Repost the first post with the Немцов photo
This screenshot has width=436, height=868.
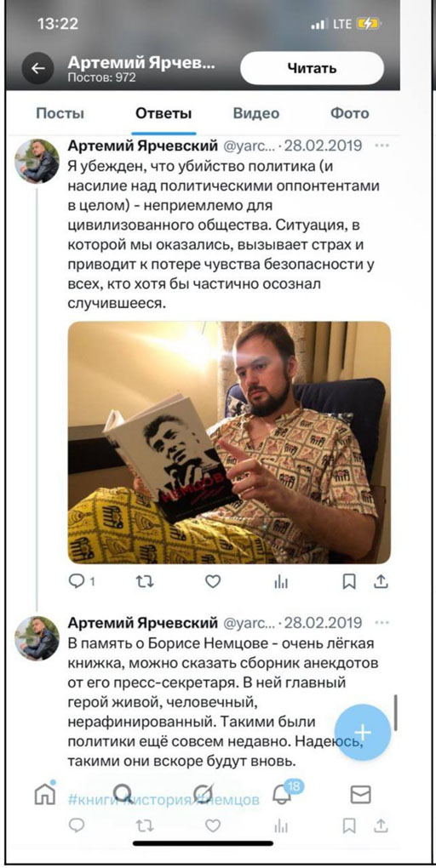[x=145, y=581]
